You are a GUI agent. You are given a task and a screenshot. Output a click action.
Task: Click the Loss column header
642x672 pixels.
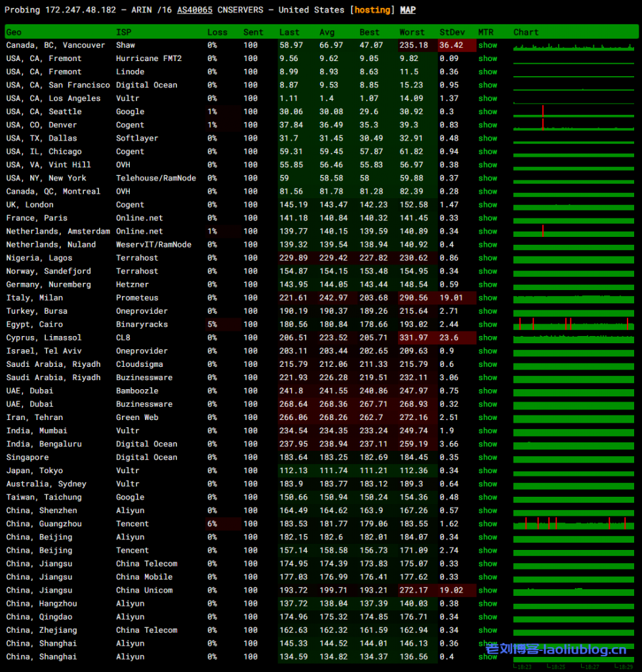[217, 32]
